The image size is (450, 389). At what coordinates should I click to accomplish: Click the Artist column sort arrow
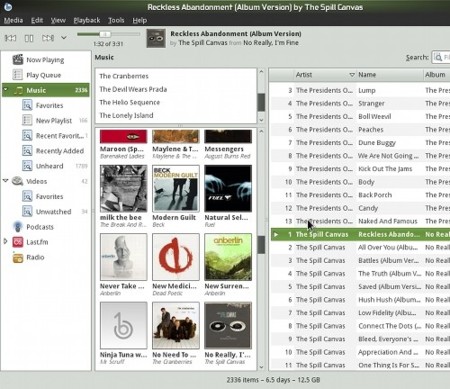tap(352, 75)
